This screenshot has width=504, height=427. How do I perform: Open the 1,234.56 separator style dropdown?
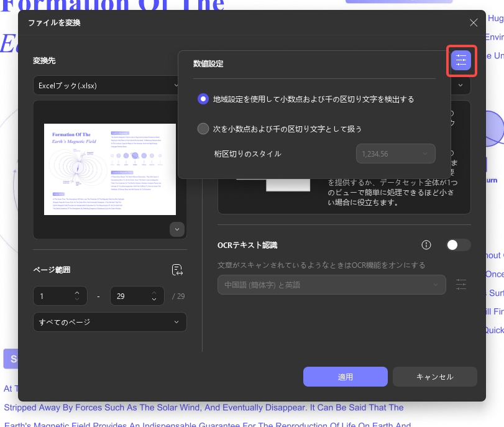(x=395, y=154)
